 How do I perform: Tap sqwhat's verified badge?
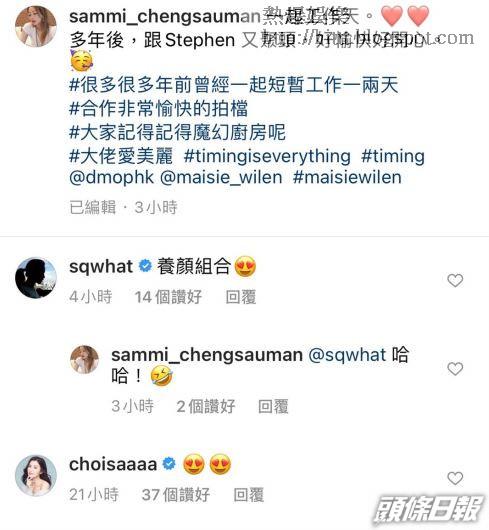point(145,266)
